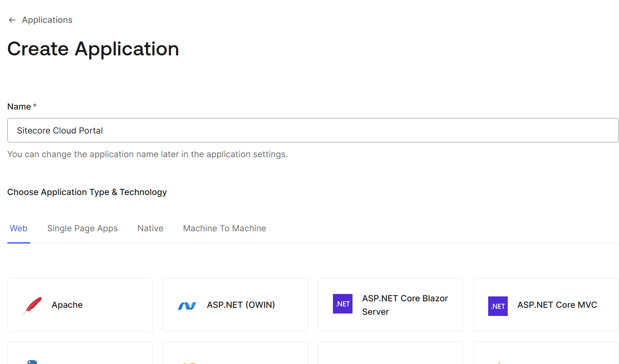This screenshot has width=619, height=364.
Task: Open the Single Page Apps tab
Action: 82,228
